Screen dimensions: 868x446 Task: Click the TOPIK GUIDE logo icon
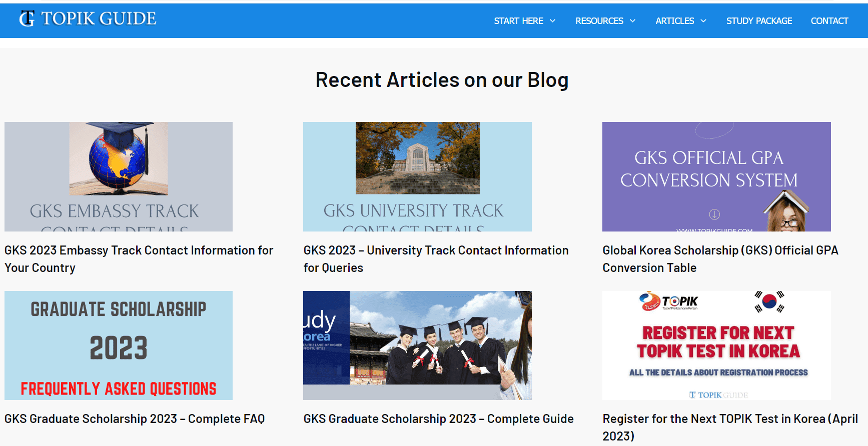point(27,19)
